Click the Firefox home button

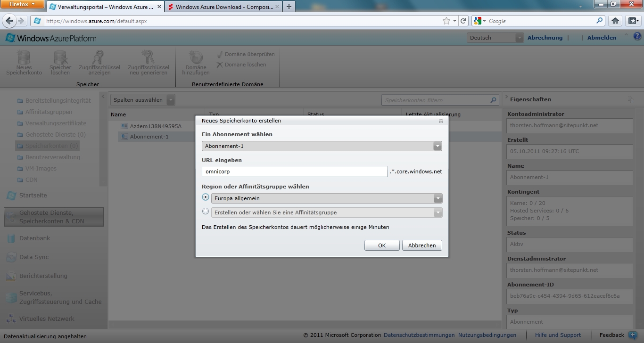click(615, 21)
